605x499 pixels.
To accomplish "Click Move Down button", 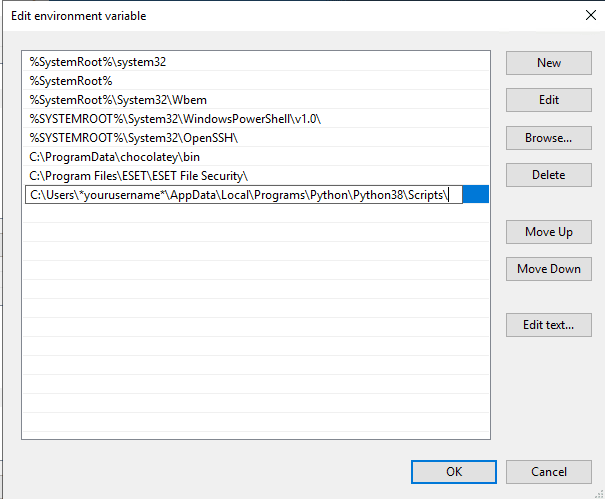I will 548,269.
